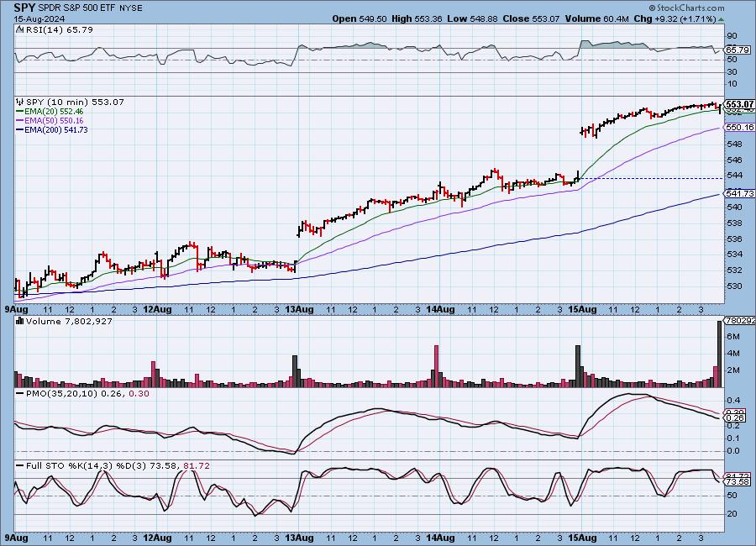Viewport: 756px width, 546px height.
Task: Click the 546 label on price axis
Action: pos(735,160)
